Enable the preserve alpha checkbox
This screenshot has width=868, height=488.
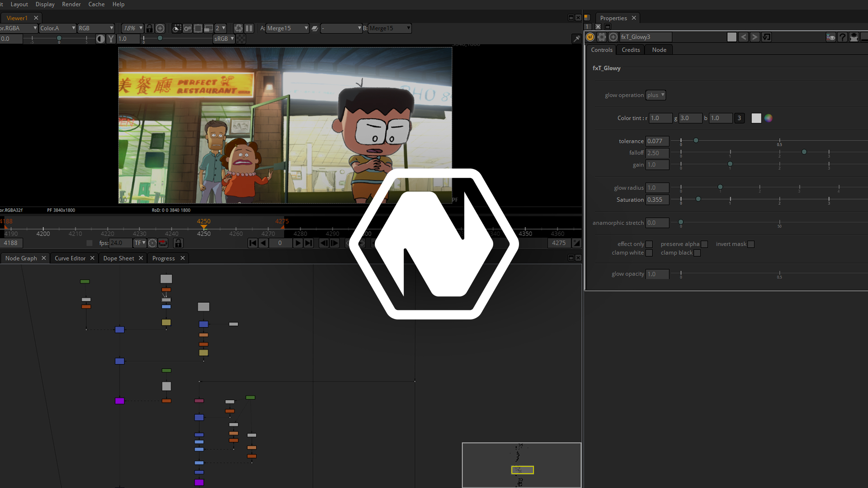pos(704,244)
